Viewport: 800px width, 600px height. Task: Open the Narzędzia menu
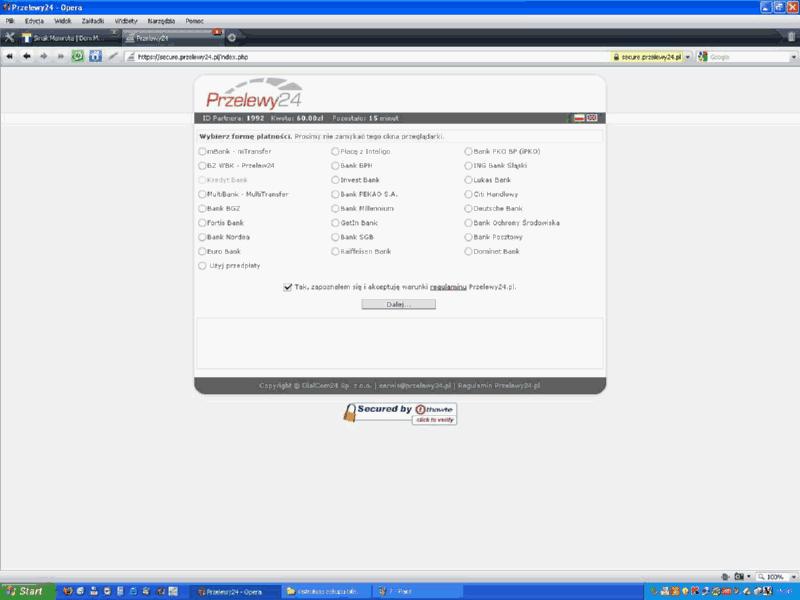click(x=160, y=20)
